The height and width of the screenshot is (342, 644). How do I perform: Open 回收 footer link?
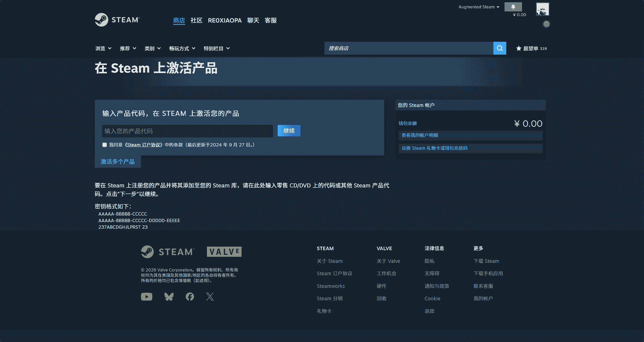pos(381,298)
